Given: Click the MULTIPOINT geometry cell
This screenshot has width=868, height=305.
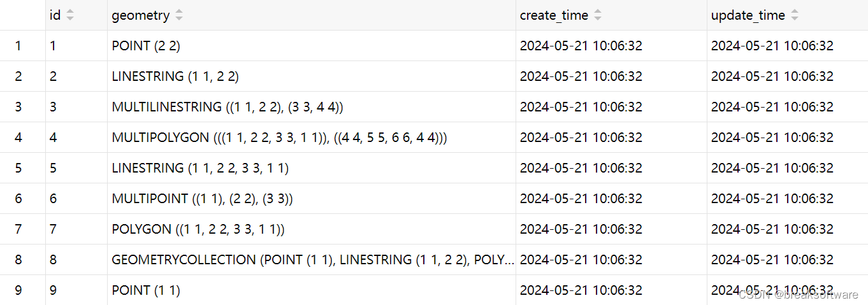Looking at the screenshot, I should coord(312,199).
